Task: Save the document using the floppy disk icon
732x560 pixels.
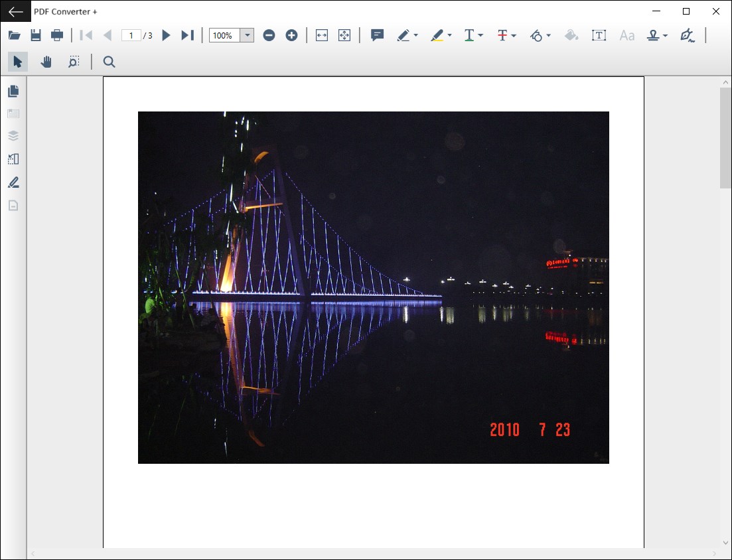Action: pos(36,35)
